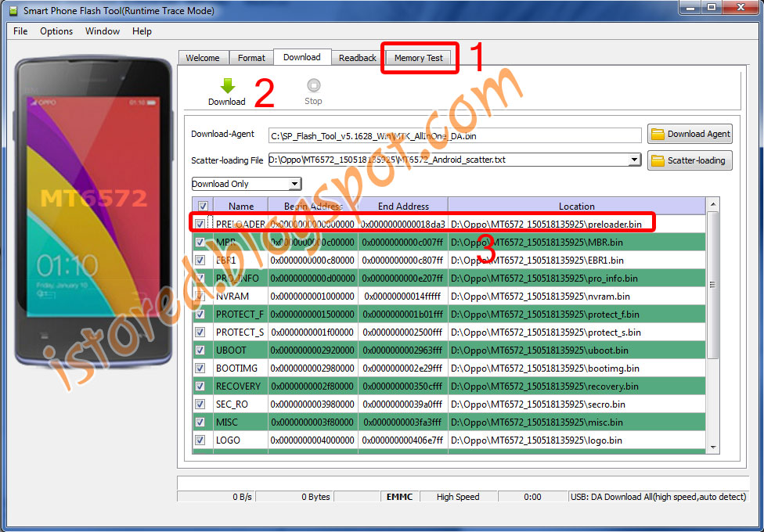Click the USB: DA Download All status text
The height and width of the screenshot is (532, 764).
click(658, 497)
